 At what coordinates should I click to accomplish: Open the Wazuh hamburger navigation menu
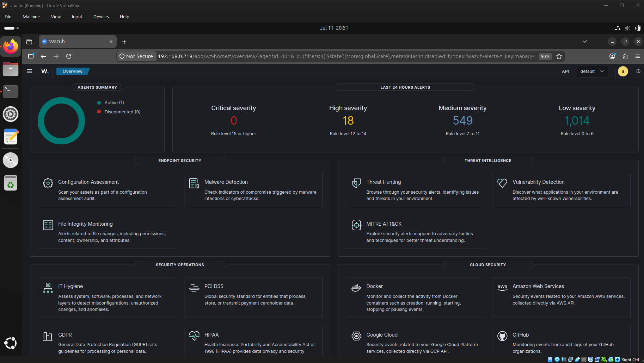pos(30,71)
